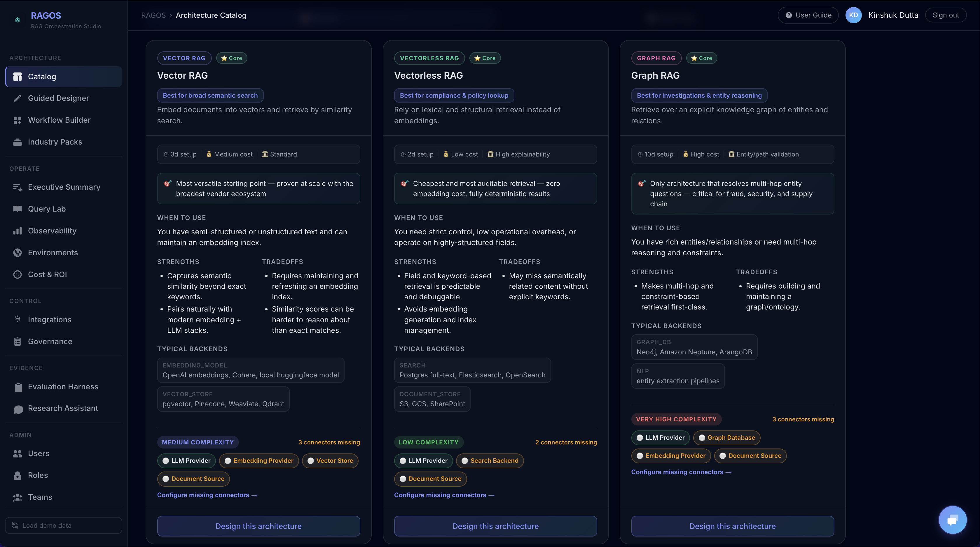Image resolution: width=980 pixels, height=547 pixels.
Task: Click the Observability bar chart icon
Action: pyautogui.click(x=18, y=231)
